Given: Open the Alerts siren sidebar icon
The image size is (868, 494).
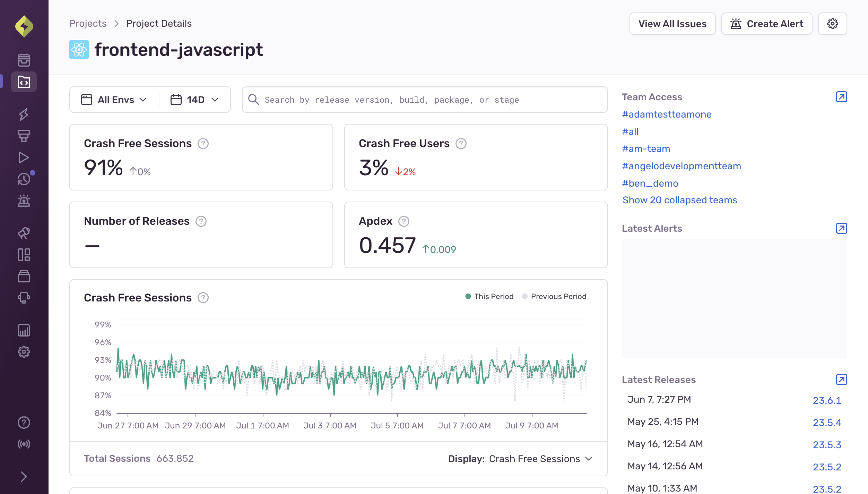Looking at the screenshot, I should 24,201.
